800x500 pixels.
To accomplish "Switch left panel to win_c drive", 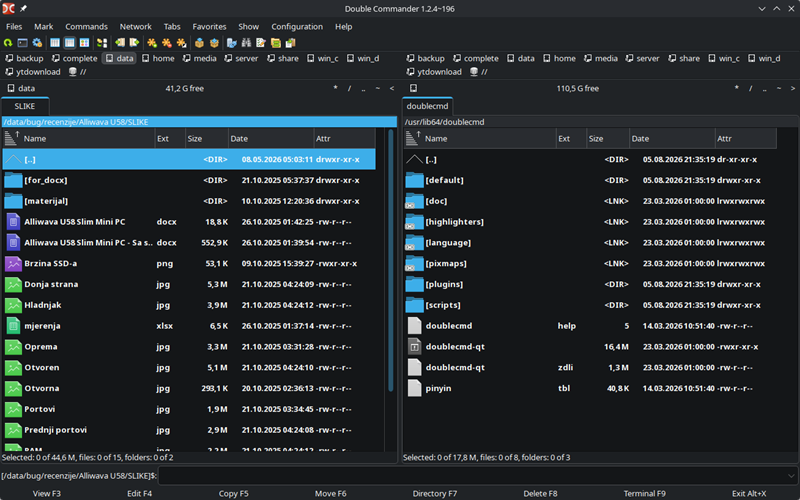I will coord(322,58).
